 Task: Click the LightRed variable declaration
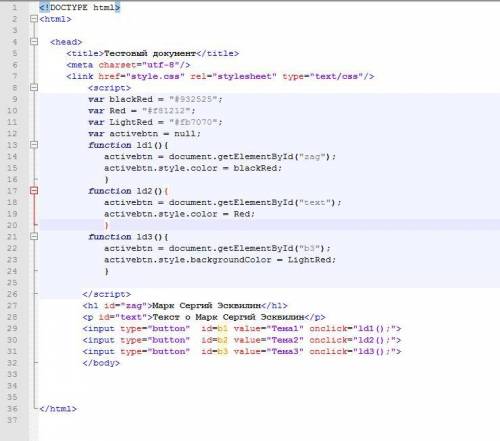(155, 122)
